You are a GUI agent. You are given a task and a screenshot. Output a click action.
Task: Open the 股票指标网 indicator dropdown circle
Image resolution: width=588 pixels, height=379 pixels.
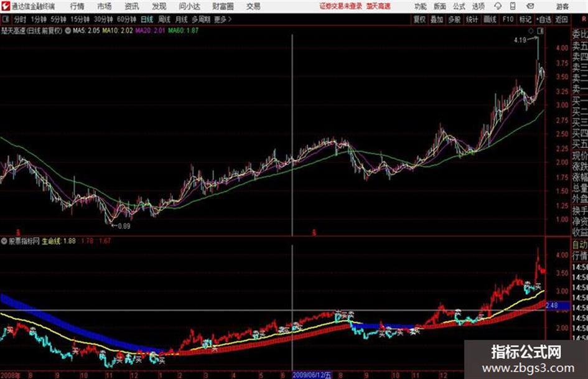[4, 241]
